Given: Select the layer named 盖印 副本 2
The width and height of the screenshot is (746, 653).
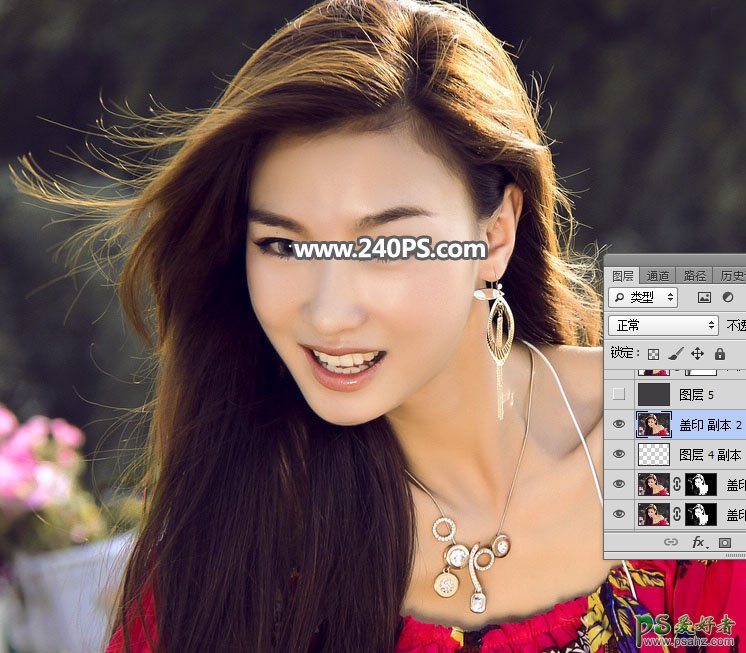Looking at the screenshot, I should click(x=710, y=424).
